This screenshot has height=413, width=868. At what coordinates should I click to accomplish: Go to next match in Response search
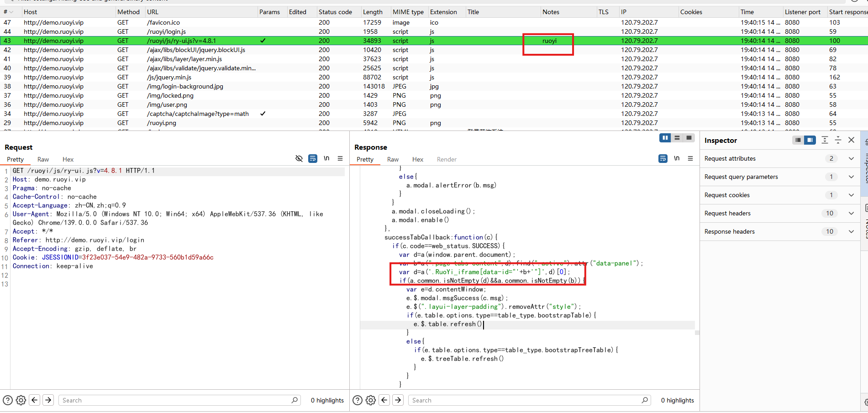(x=398, y=400)
